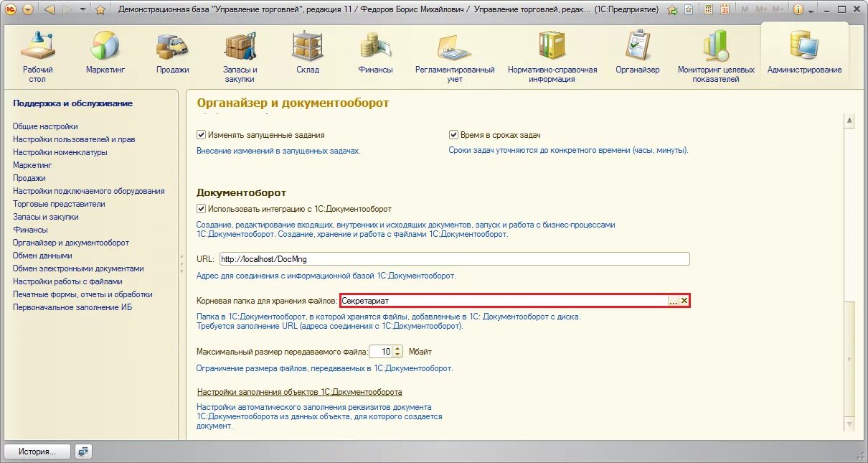
Task: Open Органайзер и документооборот sidebar link
Action: click(71, 243)
